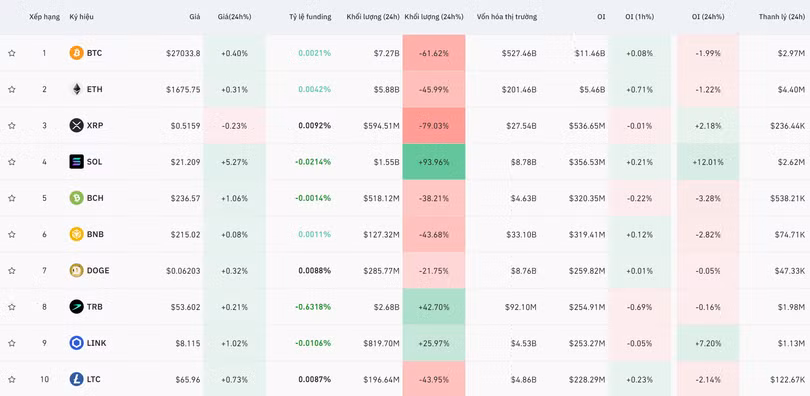Sort by Ký hiệu column header
810x396 pixels.
point(82,17)
